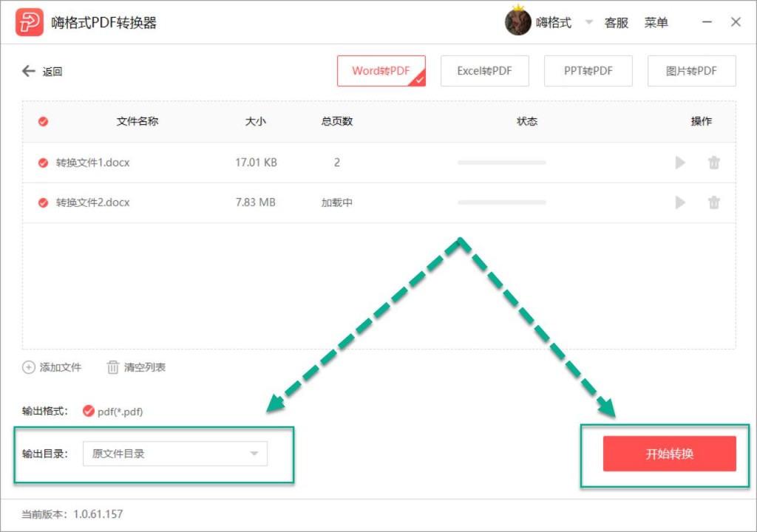Toggle the select-all checkbox in header
The height and width of the screenshot is (532, 757).
point(43,122)
